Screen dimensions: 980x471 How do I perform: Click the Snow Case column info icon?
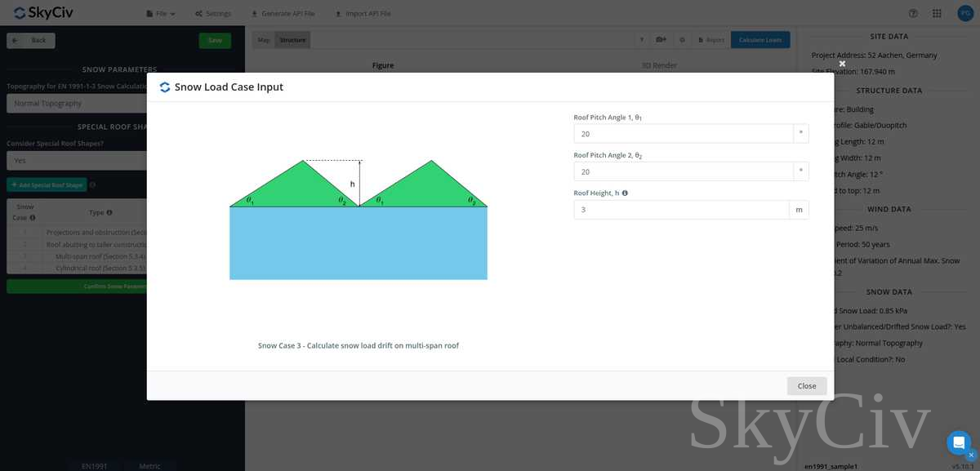33,218
